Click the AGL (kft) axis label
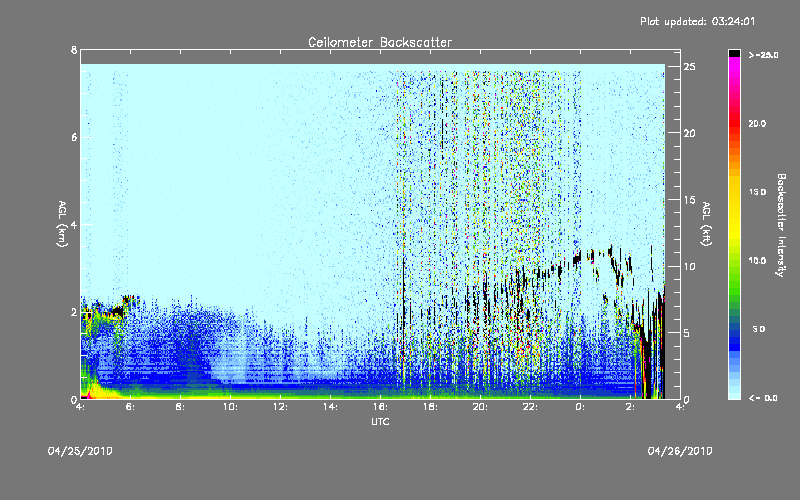The width and height of the screenshot is (800, 500). pos(707,224)
